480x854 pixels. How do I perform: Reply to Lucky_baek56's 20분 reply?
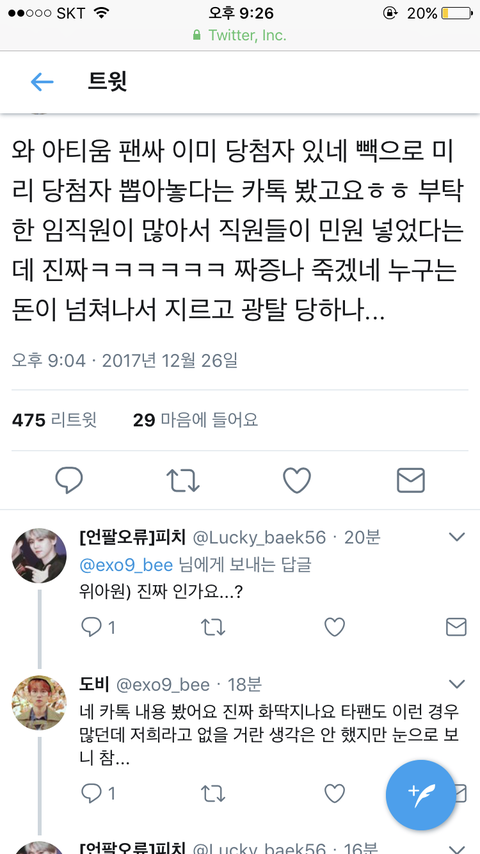[91, 627]
